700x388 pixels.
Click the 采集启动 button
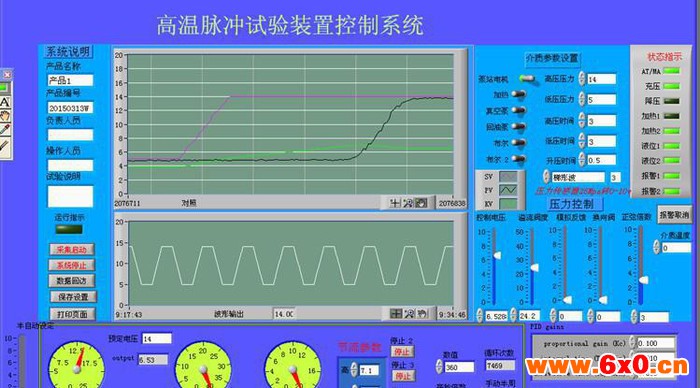(71, 250)
